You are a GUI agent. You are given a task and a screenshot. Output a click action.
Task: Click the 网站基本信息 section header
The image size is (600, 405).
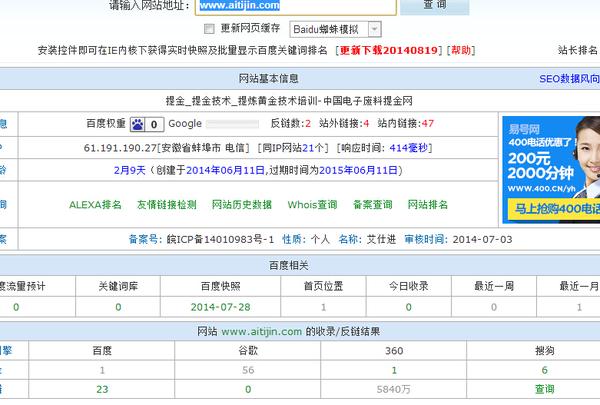click(268, 79)
